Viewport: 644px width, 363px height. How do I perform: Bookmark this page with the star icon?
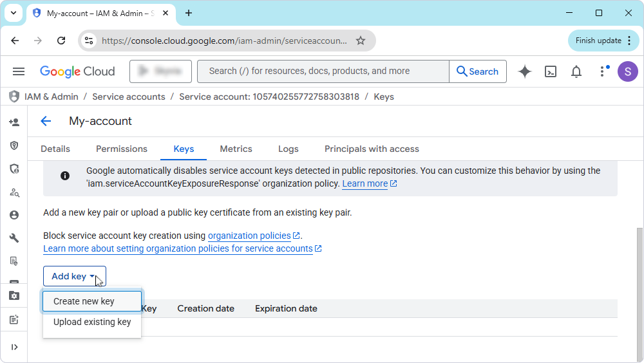point(361,41)
